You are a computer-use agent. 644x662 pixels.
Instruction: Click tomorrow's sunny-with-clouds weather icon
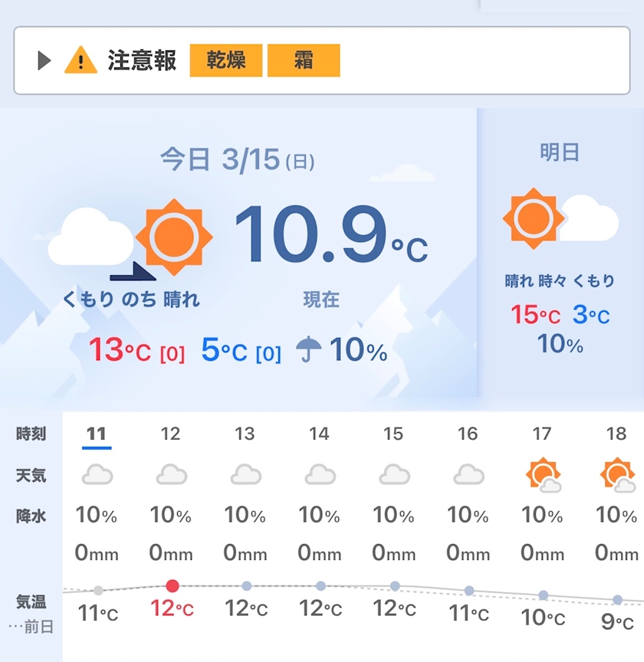point(560,219)
